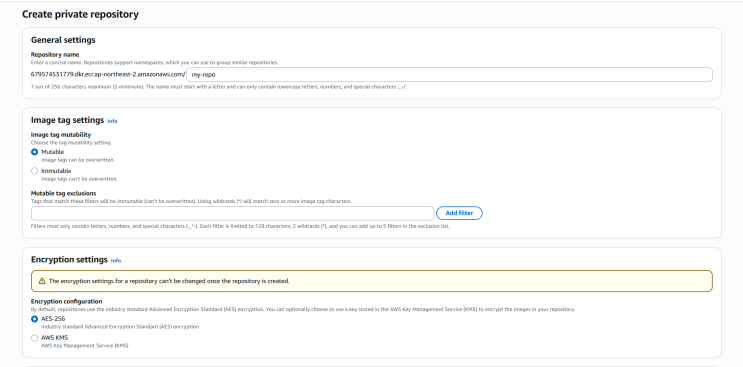Screen dimensions: 743x367
Task: Choose AWS KMS encryption option
Action: click(34, 338)
